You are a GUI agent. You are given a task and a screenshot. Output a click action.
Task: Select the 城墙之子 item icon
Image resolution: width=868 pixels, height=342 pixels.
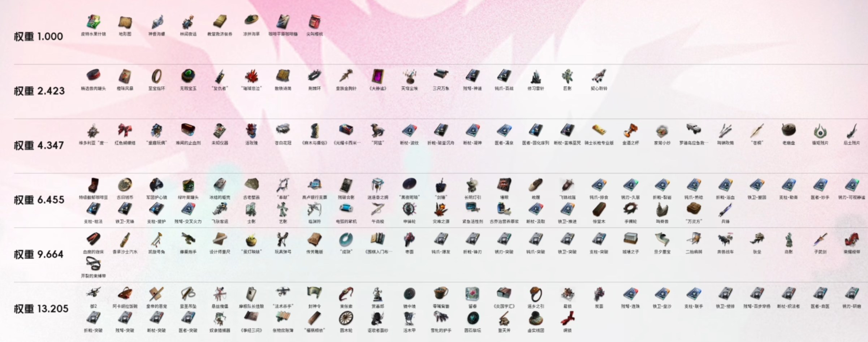pyautogui.click(x=630, y=239)
